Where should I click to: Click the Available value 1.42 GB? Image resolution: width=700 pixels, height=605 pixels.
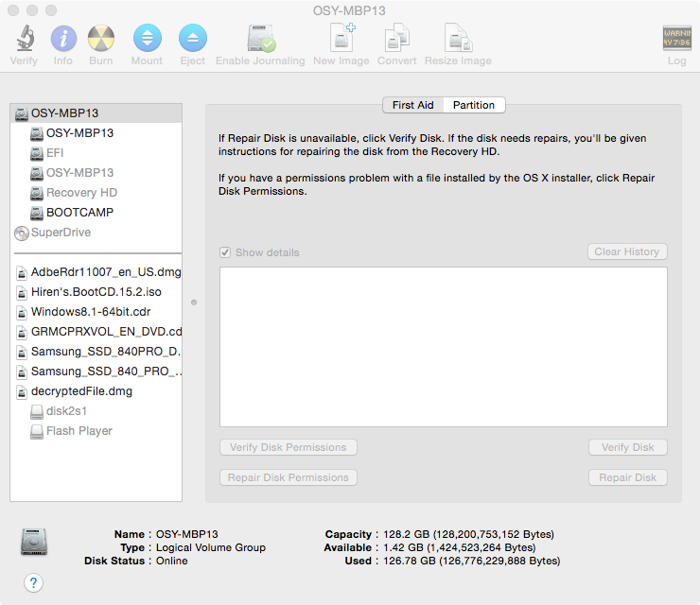460,547
